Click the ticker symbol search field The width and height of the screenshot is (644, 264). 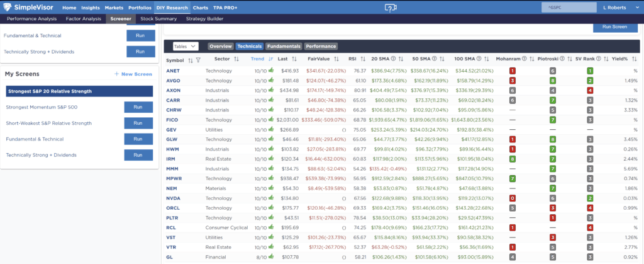567,8
